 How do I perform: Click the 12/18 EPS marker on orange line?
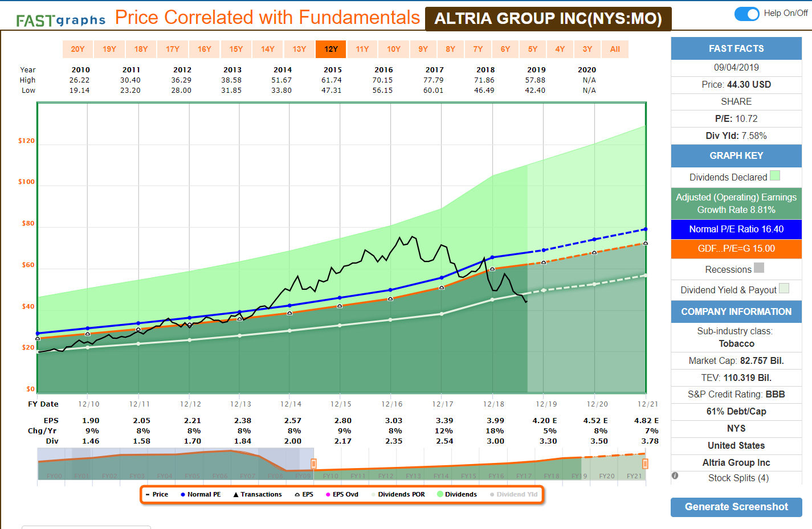pyautogui.click(x=492, y=269)
